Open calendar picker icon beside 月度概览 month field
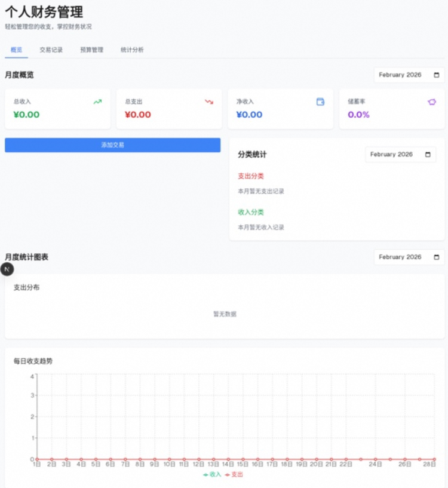The height and width of the screenshot is (488, 448). click(x=436, y=75)
